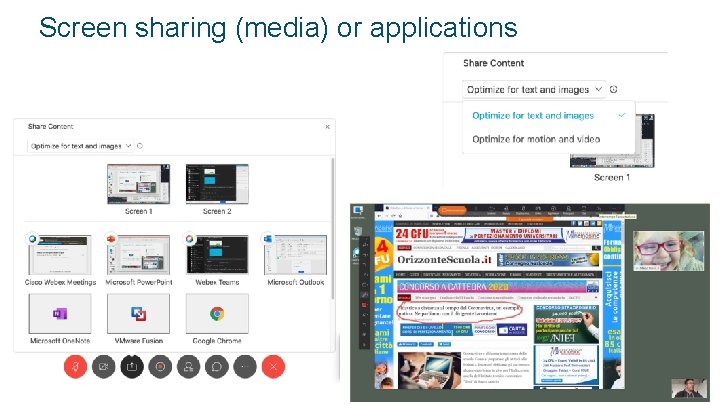The image size is (720, 405).
Task: Share the Microsoft Outlook application
Action: [295, 255]
